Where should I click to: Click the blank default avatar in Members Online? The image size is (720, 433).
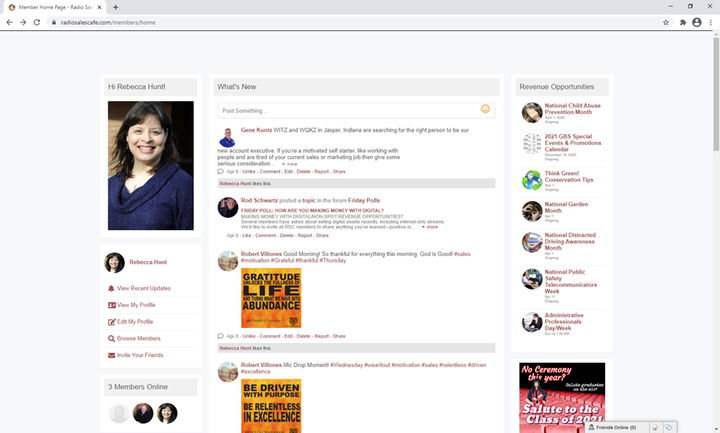119,413
